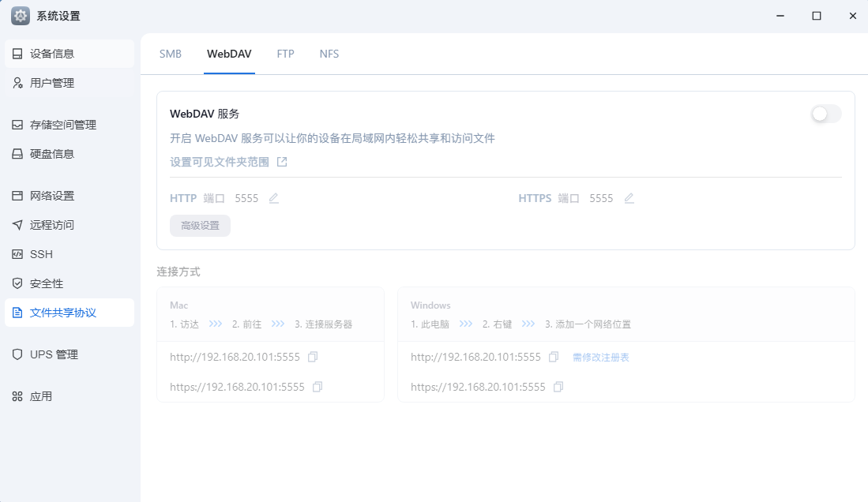Click the WebDAV 服务 heading
Screen dimensions: 868x502
pyautogui.click(x=205, y=114)
